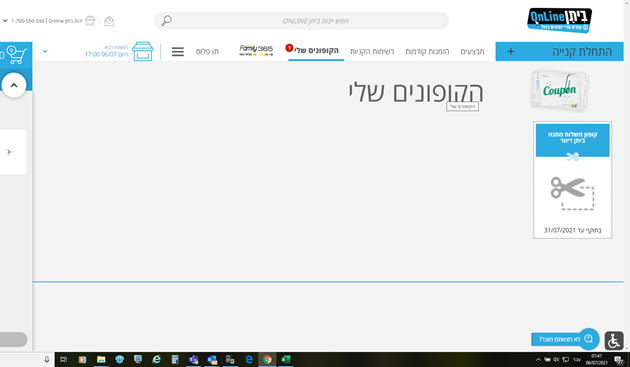The image size is (630, 367).
Task: Show hidden system tray icons
Action: point(538,359)
